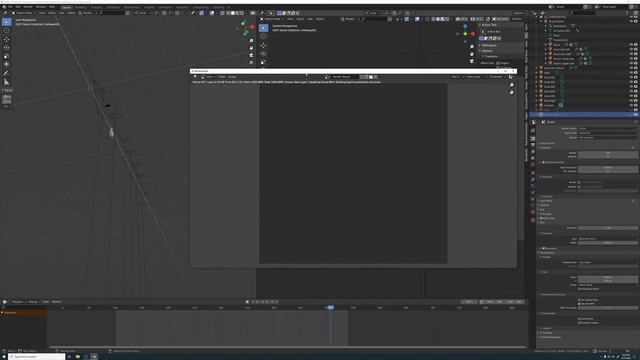
Task: Select the Cursor tool in left viewport toolbar
Action: (7, 30)
